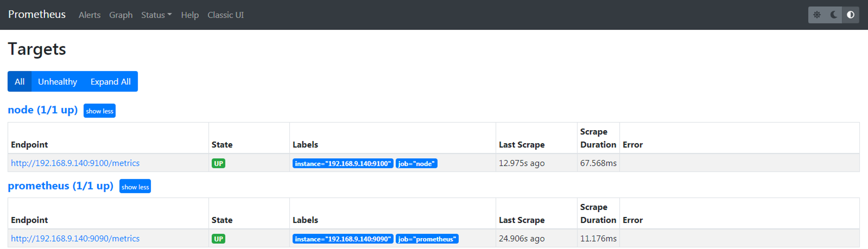Image resolution: width=868 pixels, height=249 pixels.
Task: Click the Expand All button
Action: [x=111, y=82]
